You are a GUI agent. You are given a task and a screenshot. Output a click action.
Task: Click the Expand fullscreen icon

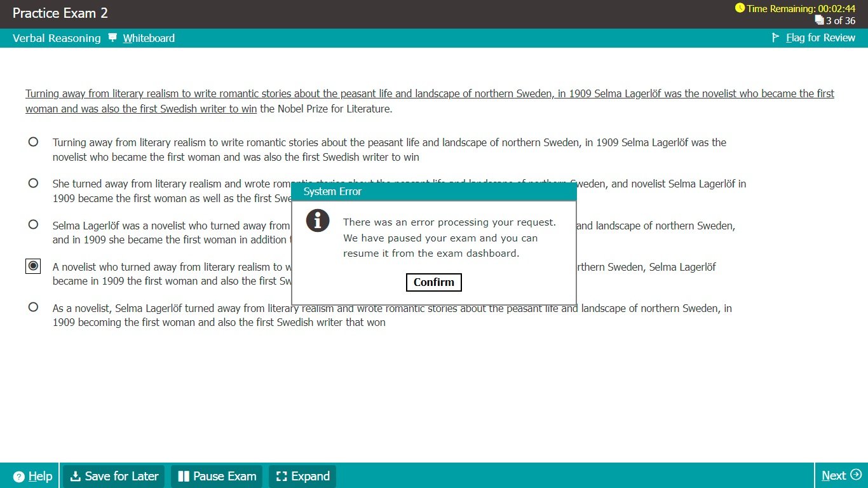tap(281, 477)
